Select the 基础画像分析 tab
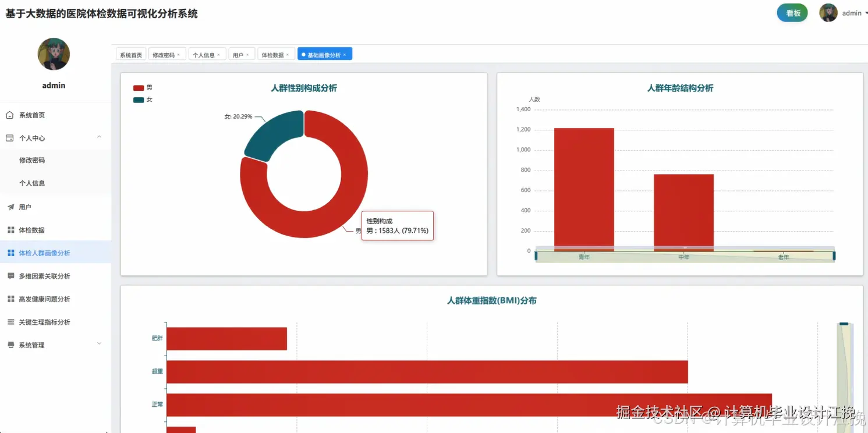This screenshot has height=433, width=868. [x=324, y=55]
